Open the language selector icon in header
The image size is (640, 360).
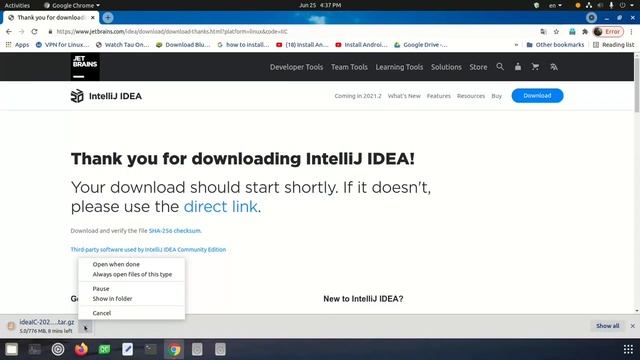pyautogui.click(x=554, y=67)
